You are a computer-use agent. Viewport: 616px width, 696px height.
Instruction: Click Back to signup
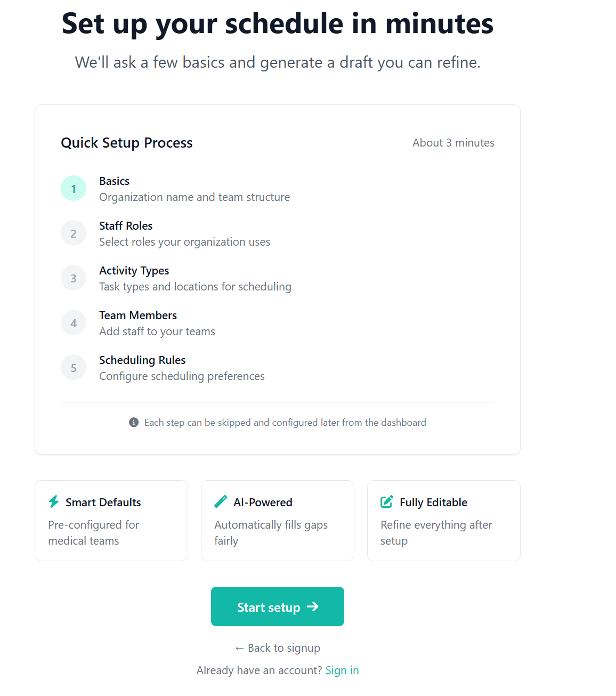(277, 648)
